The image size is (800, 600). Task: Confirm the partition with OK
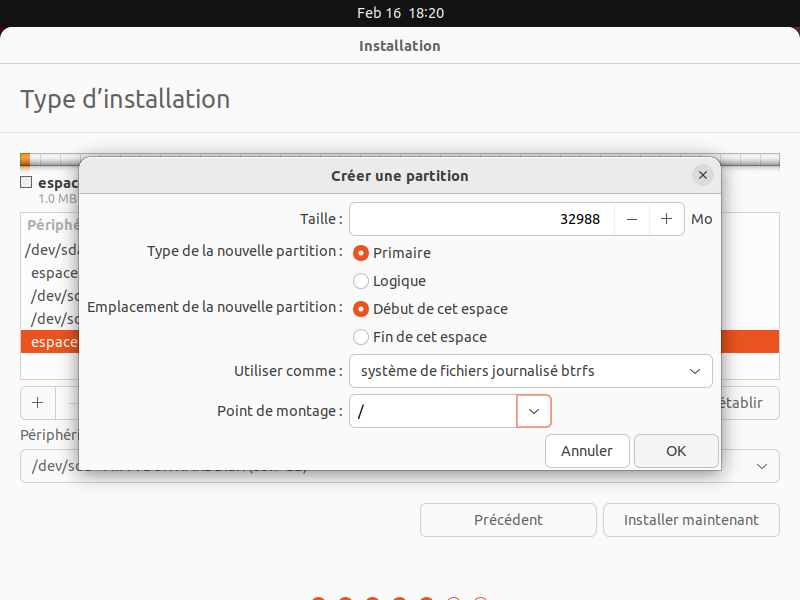tap(676, 451)
